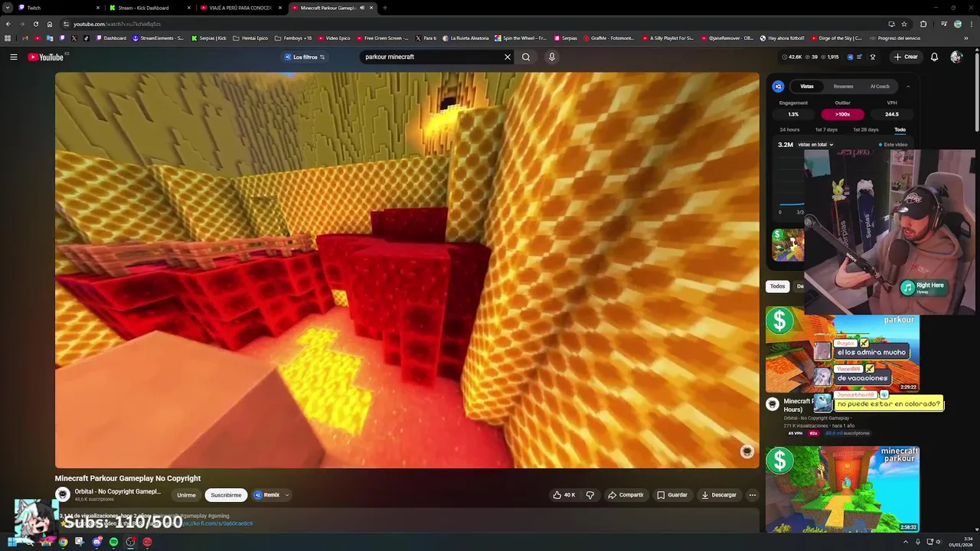Toggle the Este vídeo legend

point(893,145)
